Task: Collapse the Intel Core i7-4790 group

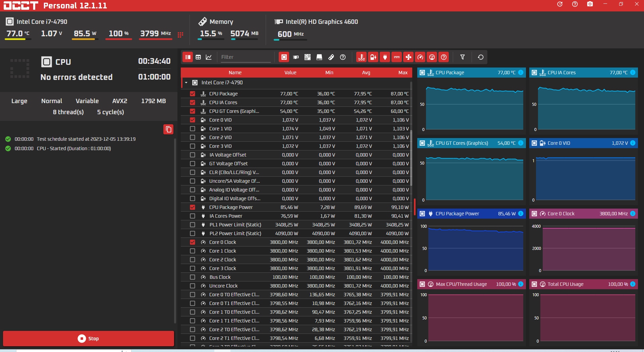Action: click(186, 83)
